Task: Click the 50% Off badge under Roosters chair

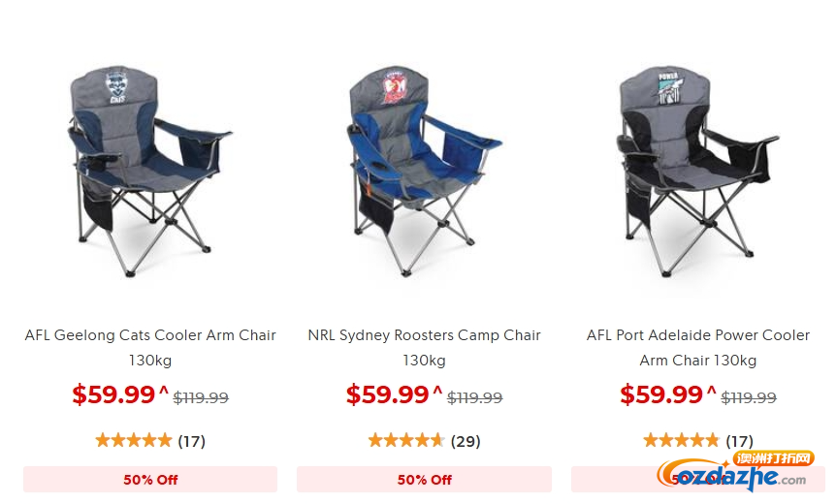Action: pos(424,480)
